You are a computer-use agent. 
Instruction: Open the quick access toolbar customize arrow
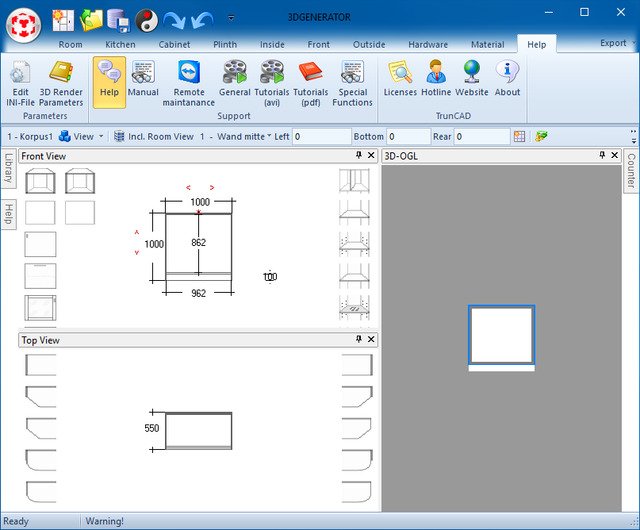click(231, 18)
